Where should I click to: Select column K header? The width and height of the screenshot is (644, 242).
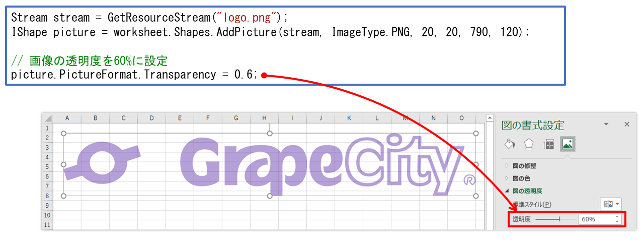(349, 118)
